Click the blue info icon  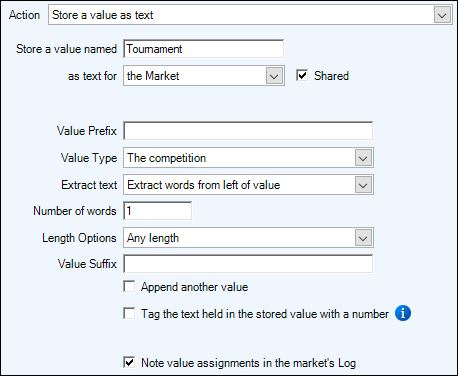pos(403,313)
